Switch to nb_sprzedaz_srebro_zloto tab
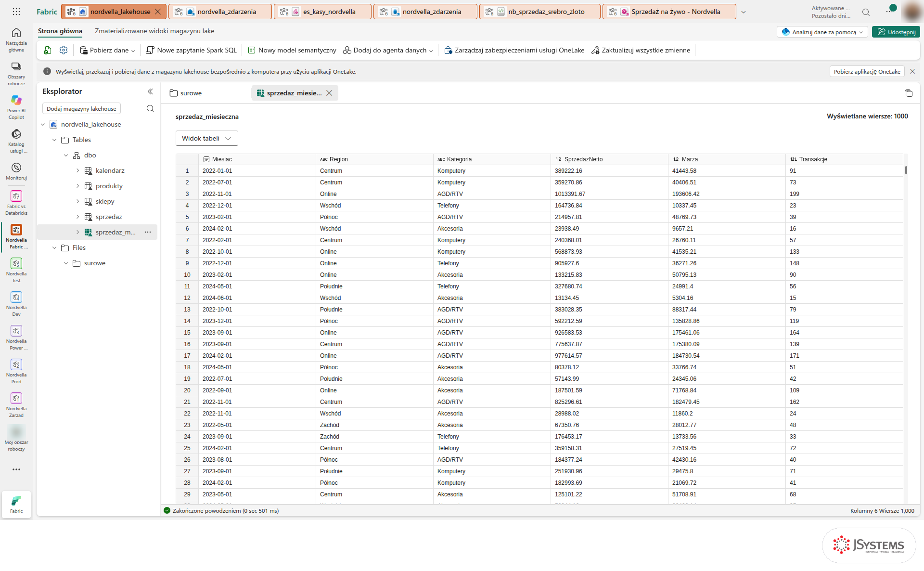The width and height of the screenshot is (924, 571). pyautogui.click(x=539, y=12)
